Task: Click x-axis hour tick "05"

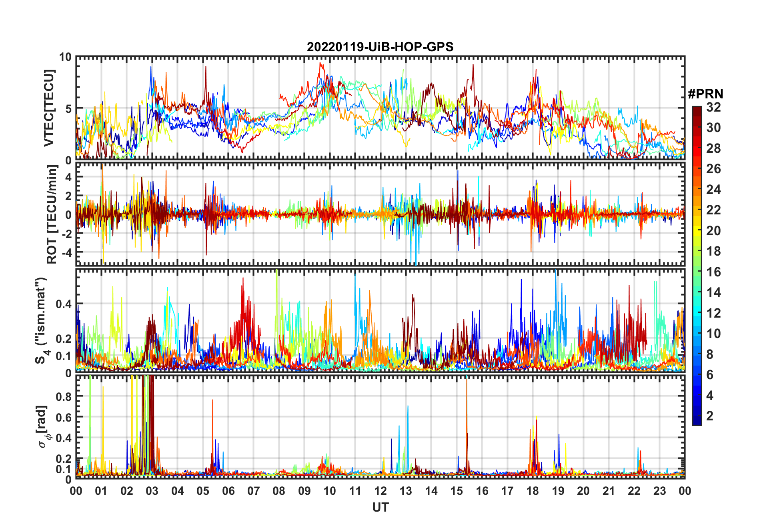Action: [203, 491]
